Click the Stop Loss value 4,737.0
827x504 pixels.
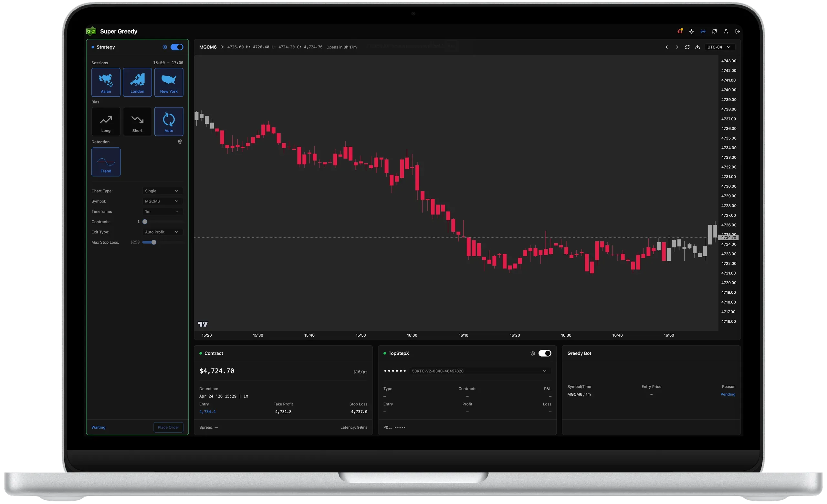[x=359, y=411]
